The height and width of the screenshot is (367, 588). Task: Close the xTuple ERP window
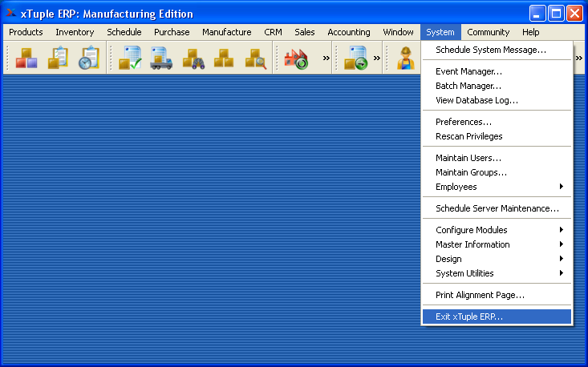click(x=575, y=14)
